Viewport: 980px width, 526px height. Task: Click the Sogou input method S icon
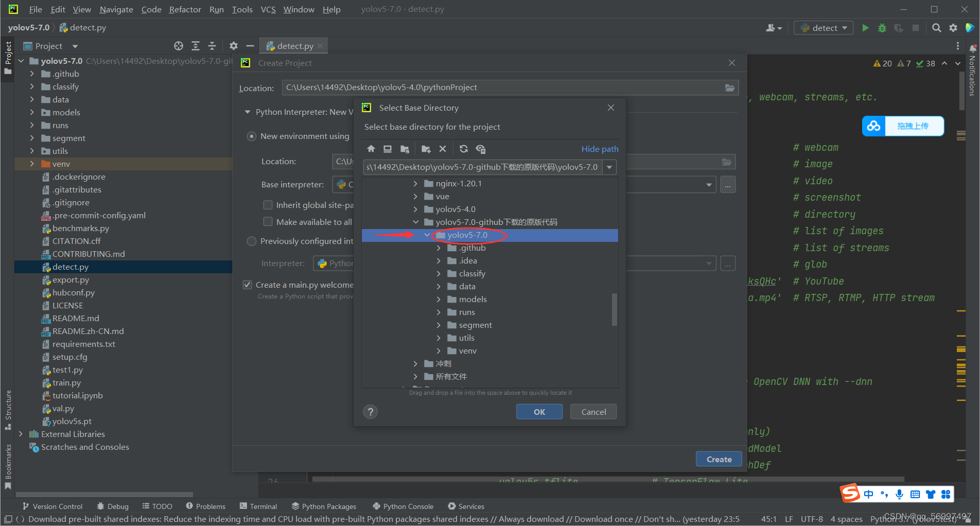pyautogui.click(x=850, y=493)
